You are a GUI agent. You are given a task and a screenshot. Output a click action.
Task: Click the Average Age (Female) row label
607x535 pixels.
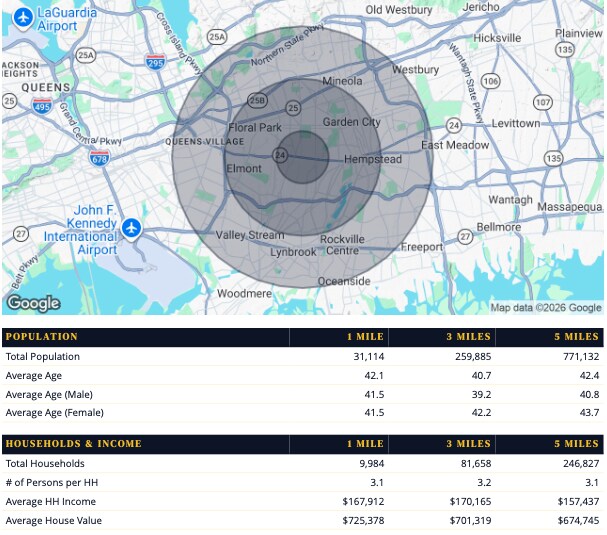click(55, 413)
